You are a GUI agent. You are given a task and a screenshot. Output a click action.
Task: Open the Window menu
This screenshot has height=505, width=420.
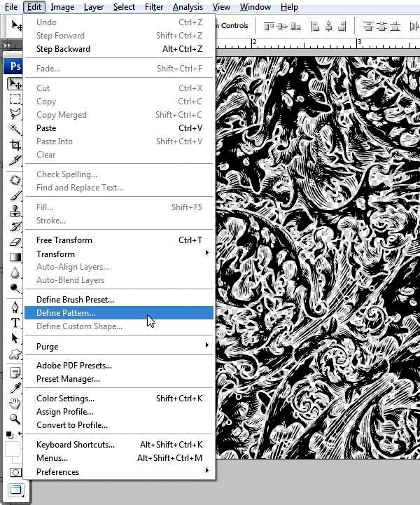255,7
